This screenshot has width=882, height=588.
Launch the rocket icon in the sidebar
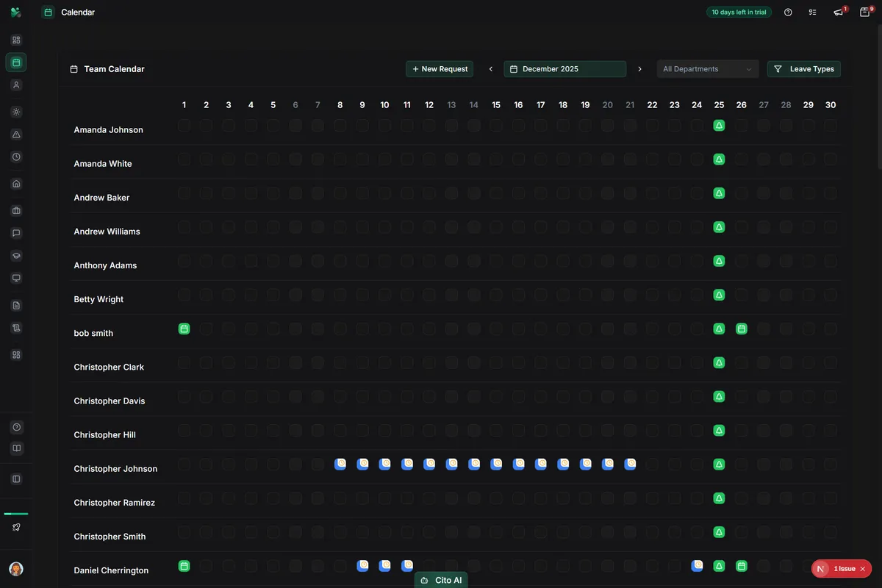click(16, 527)
